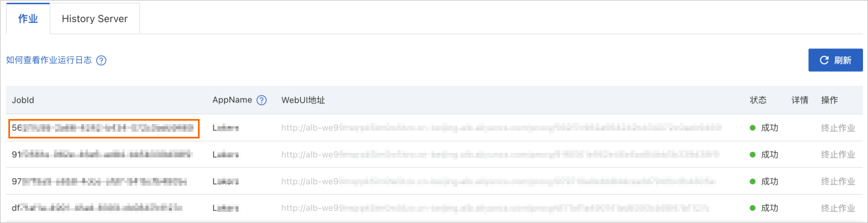Click the help icon beside 如何查看作业运行日志

tap(101, 61)
